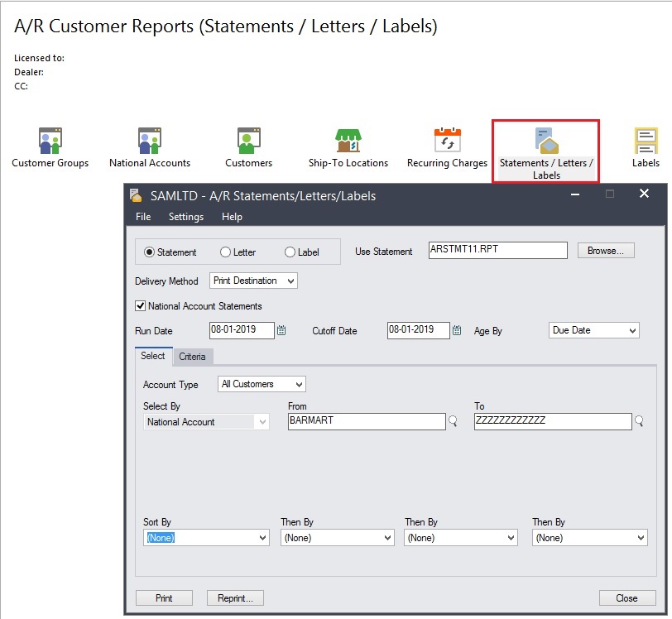Select the Letter radio button

coord(225,252)
